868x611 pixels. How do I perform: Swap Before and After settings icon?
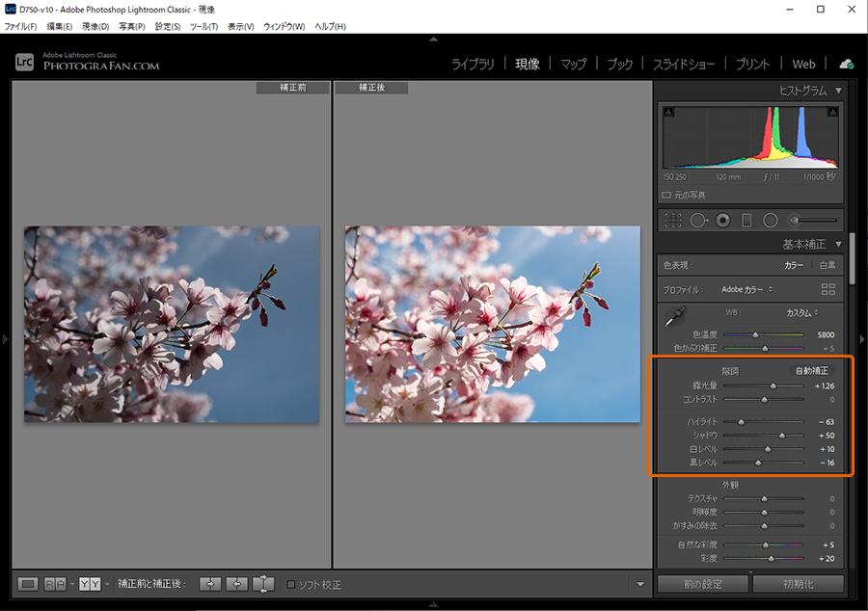click(263, 584)
